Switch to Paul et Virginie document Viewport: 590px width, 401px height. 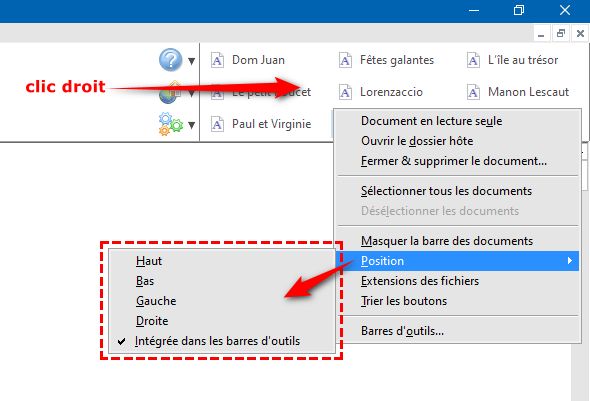[x=261, y=124]
